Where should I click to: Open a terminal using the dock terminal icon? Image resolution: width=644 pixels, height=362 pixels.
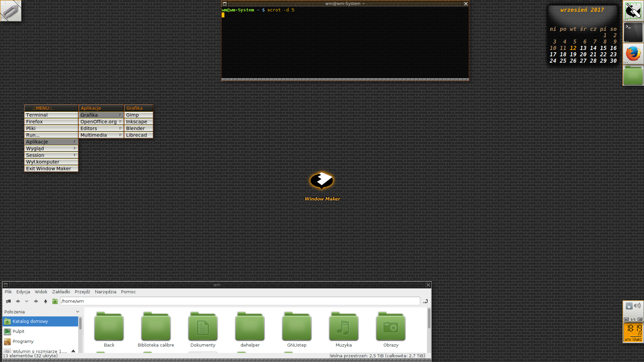633,32
